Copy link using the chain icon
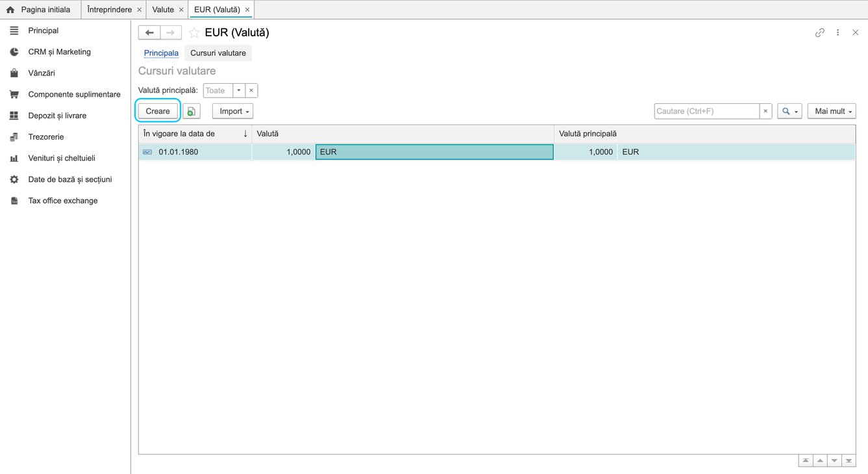 [820, 32]
